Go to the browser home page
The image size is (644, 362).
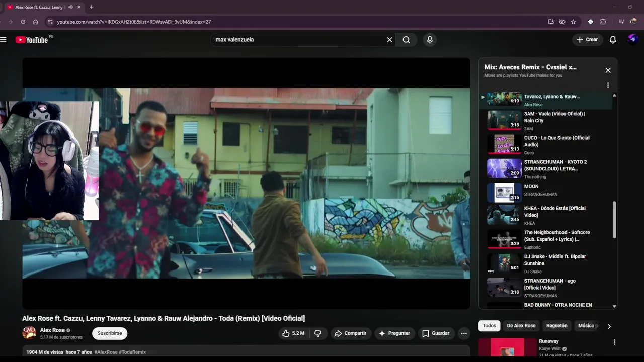35,22
